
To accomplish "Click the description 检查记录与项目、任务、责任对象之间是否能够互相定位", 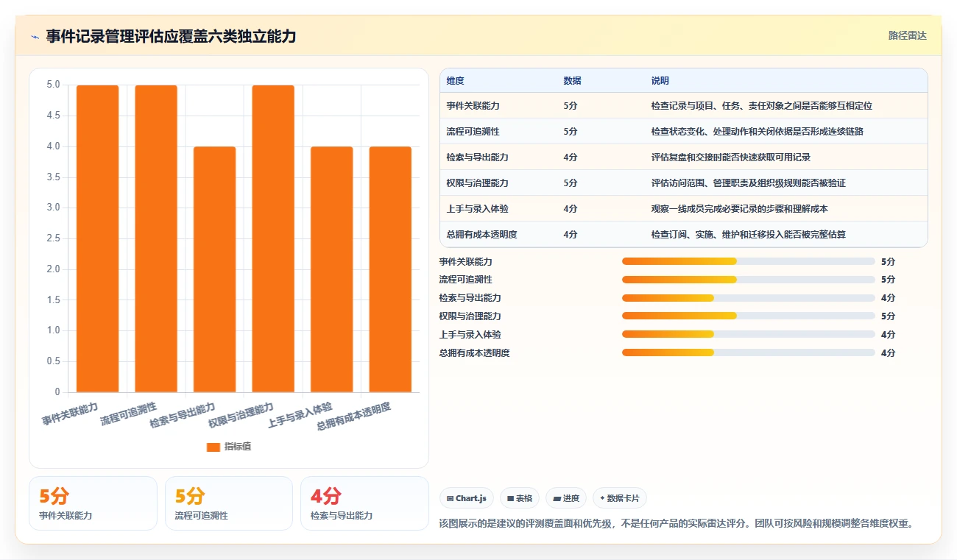I will coord(761,106).
